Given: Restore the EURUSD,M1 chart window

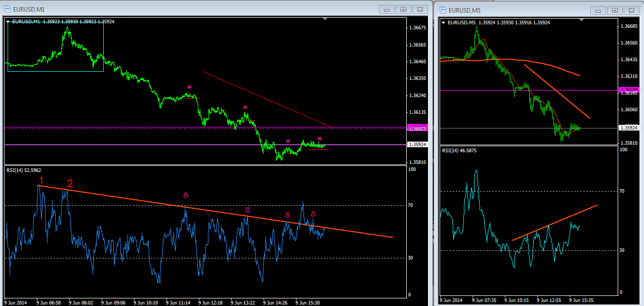Looking at the screenshot, I should click(403, 10).
